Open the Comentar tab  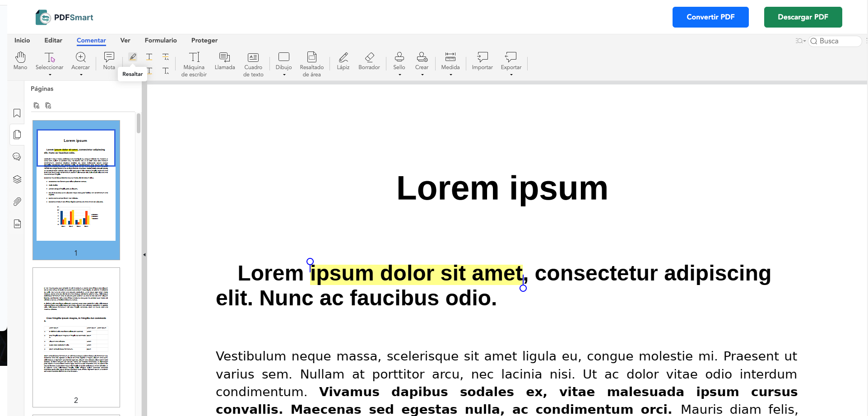91,40
